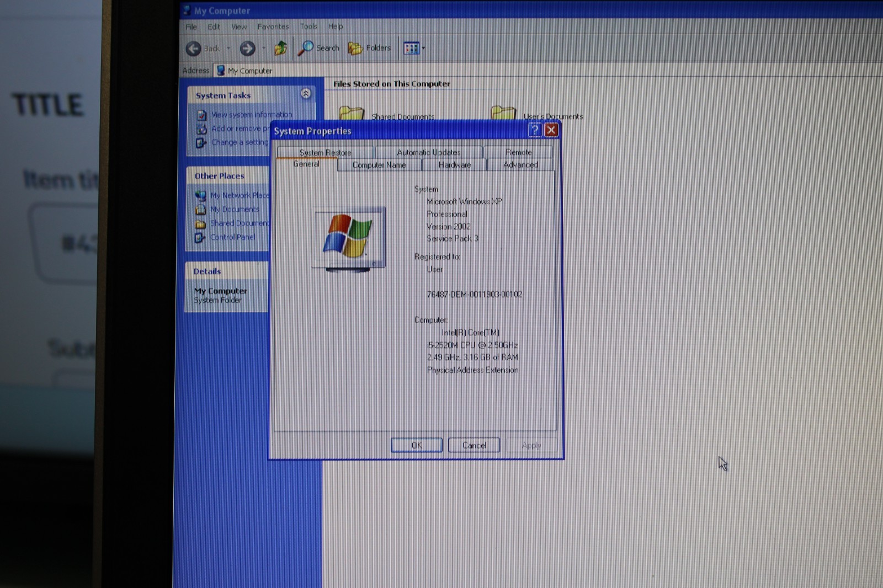Click the Back arrow icon in My Computer
The height and width of the screenshot is (588, 883).
pyautogui.click(x=193, y=49)
